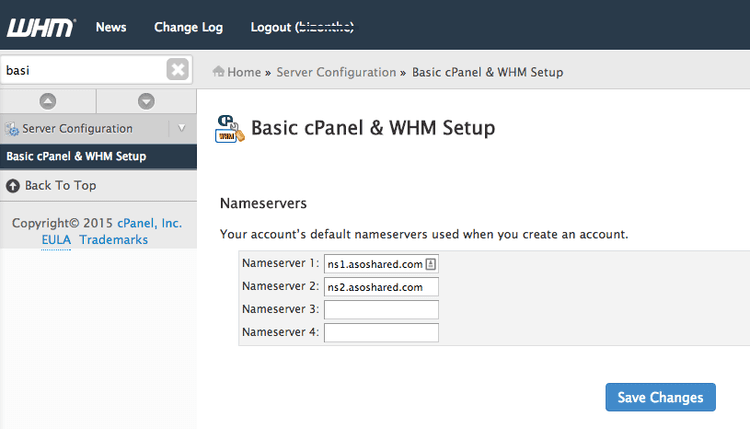The width and height of the screenshot is (750, 429).
Task: Open the Trademarks link
Action: coord(114,240)
